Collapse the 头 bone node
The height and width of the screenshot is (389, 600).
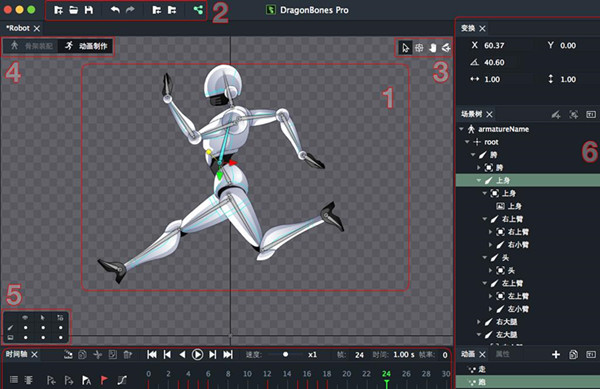(x=484, y=257)
